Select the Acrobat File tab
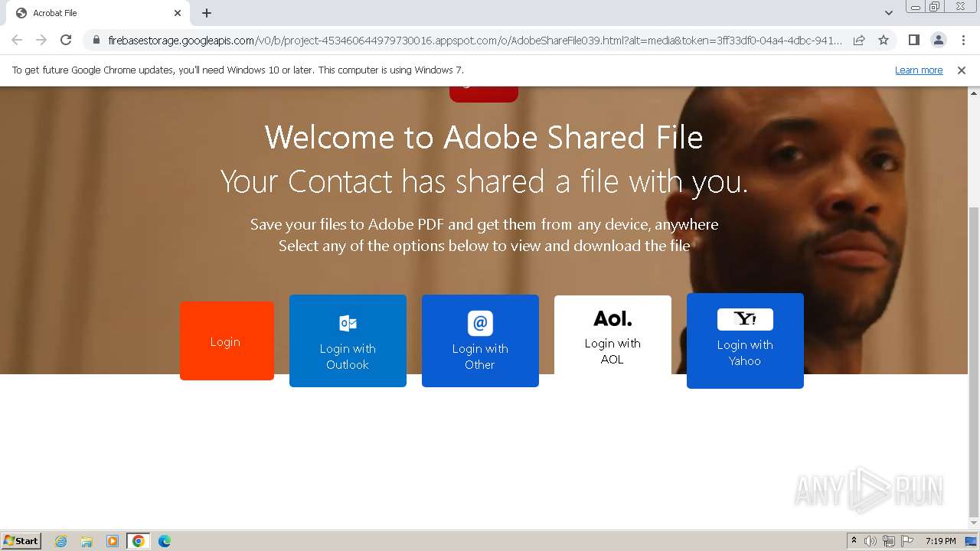Screen dimensions: 980x551 point(97,13)
